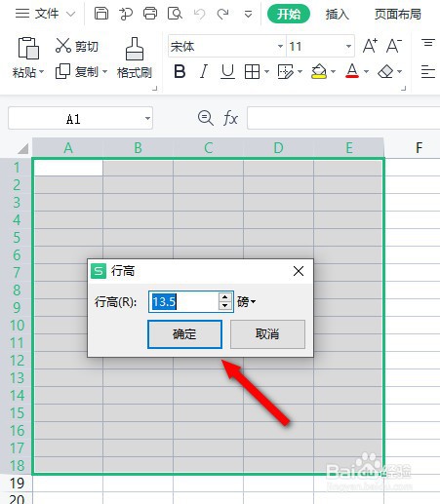Select row 19 header
This screenshot has width=440, height=504.
click(17, 484)
